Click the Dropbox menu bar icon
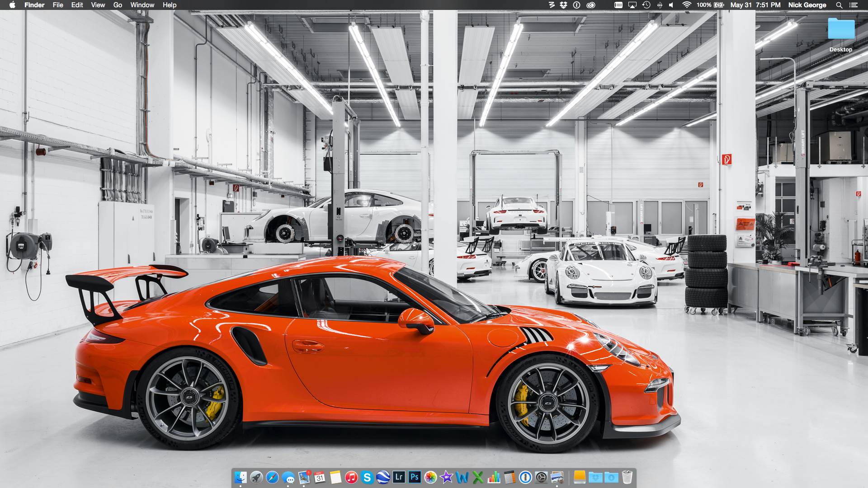Screen dimensions: 868x488 click(x=563, y=5)
